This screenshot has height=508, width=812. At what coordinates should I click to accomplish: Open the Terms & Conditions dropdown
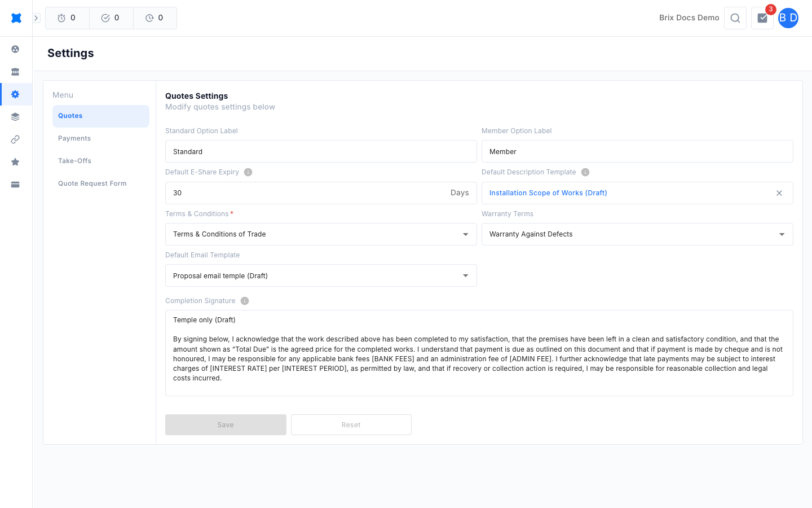coord(321,234)
